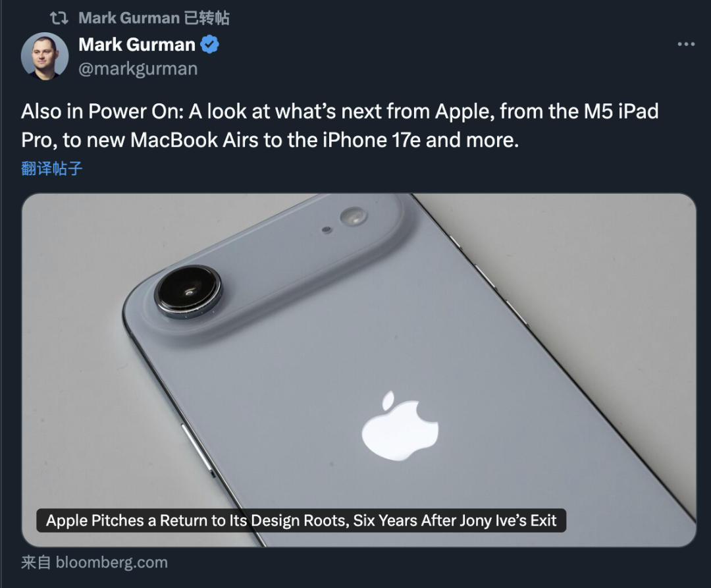Viewport: 711px width, 588px height.
Task: Click the camera lens in the photo
Action: click(x=188, y=292)
